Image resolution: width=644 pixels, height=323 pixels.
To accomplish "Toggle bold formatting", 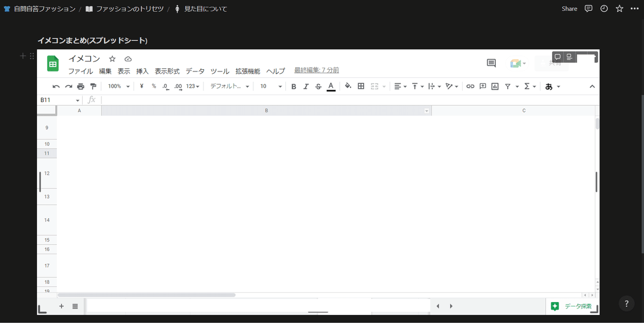I will (294, 86).
